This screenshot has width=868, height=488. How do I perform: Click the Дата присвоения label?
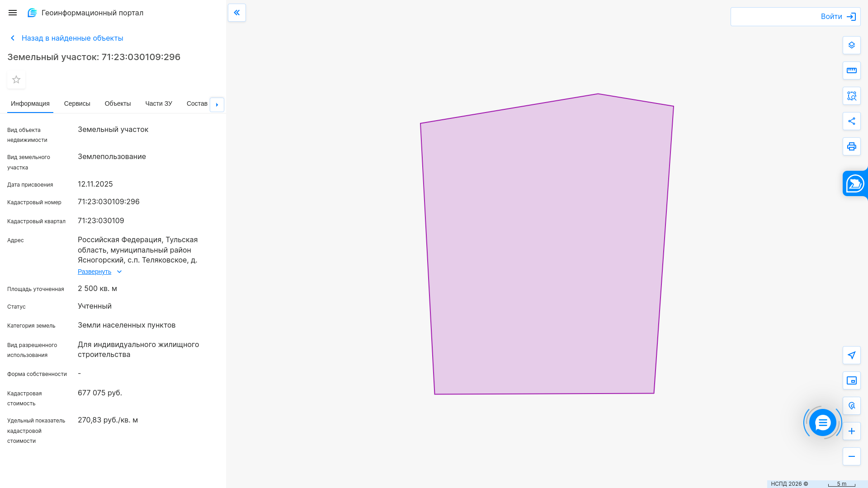(x=30, y=185)
